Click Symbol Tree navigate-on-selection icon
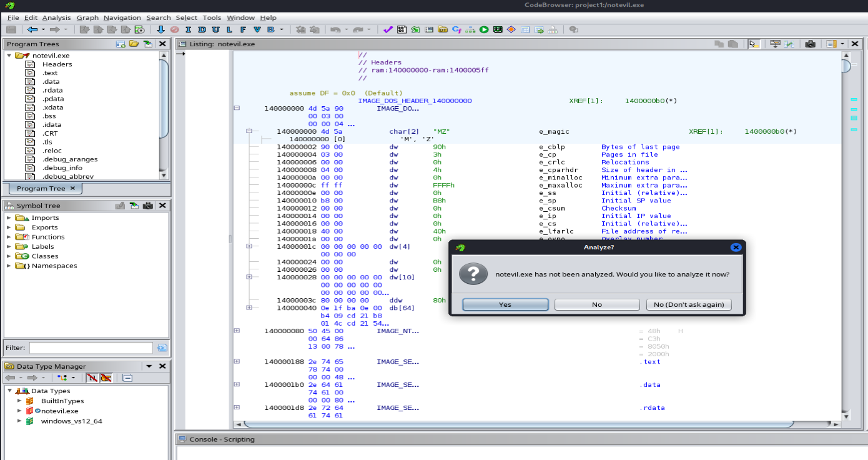 134,206
